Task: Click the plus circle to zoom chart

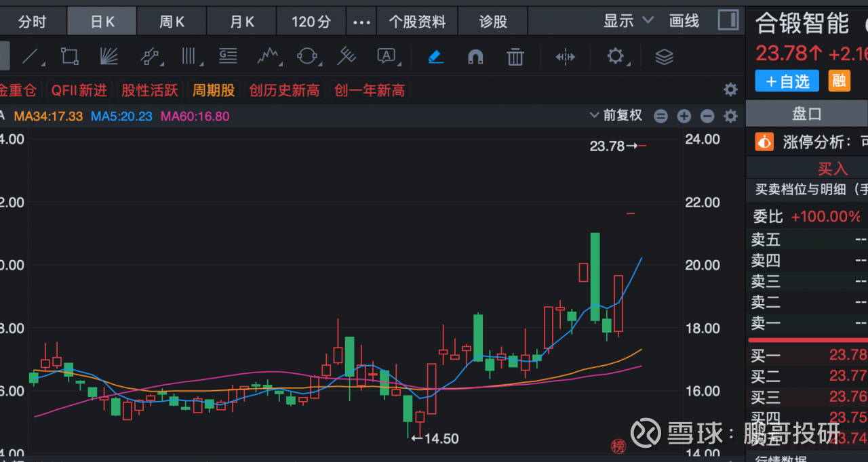Action: click(684, 117)
